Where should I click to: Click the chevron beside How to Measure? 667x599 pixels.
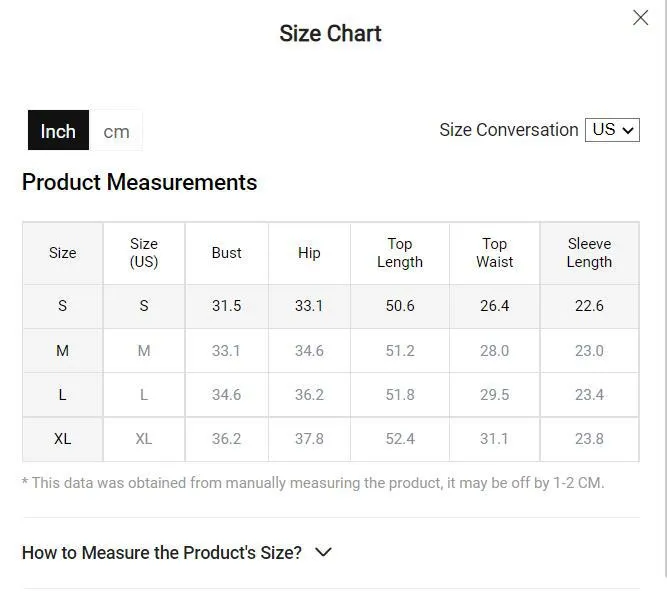[x=323, y=552]
